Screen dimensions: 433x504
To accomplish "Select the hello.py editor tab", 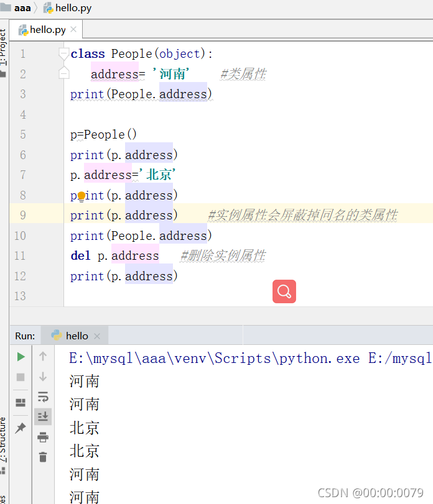I will [x=46, y=30].
